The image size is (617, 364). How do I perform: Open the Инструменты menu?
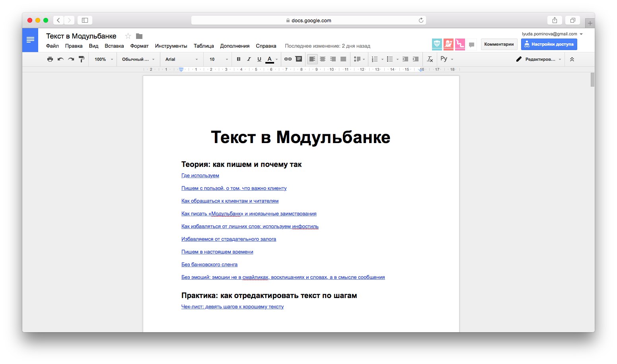(x=171, y=46)
